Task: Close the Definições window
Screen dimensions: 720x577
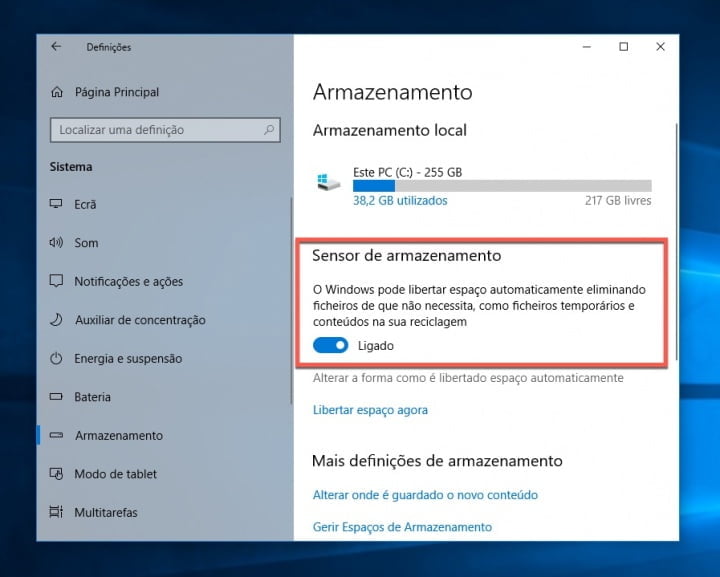Action: coord(660,46)
